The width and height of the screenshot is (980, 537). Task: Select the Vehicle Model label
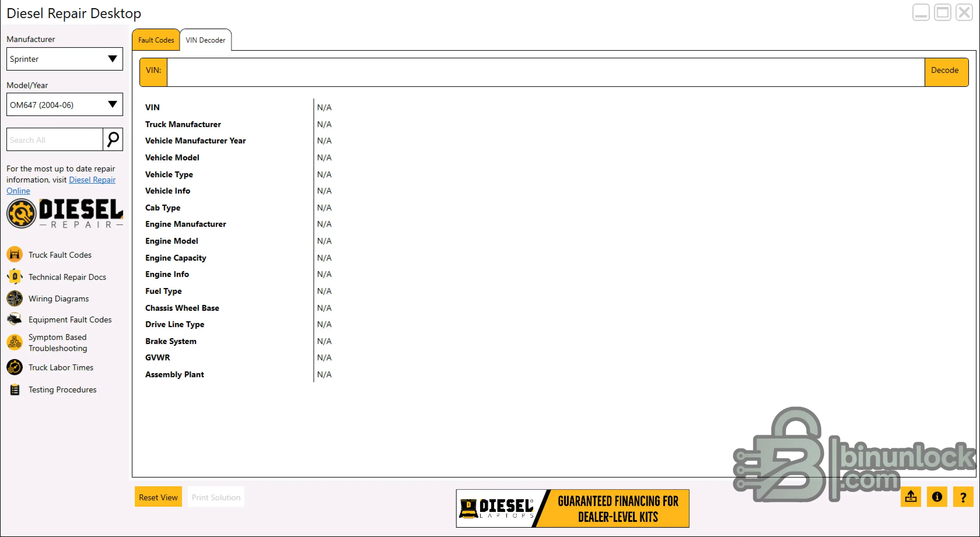point(172,157)
